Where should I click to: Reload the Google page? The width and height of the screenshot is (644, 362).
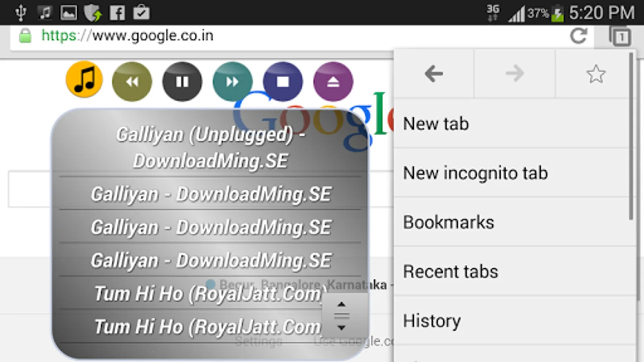(x=579, y=36)
